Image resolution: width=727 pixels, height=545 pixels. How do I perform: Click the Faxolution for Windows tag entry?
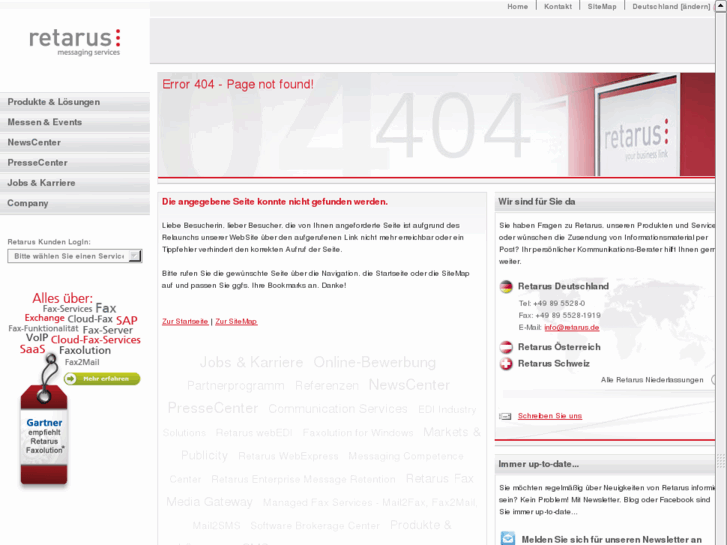pyautogui.click(x=358, y=433)
